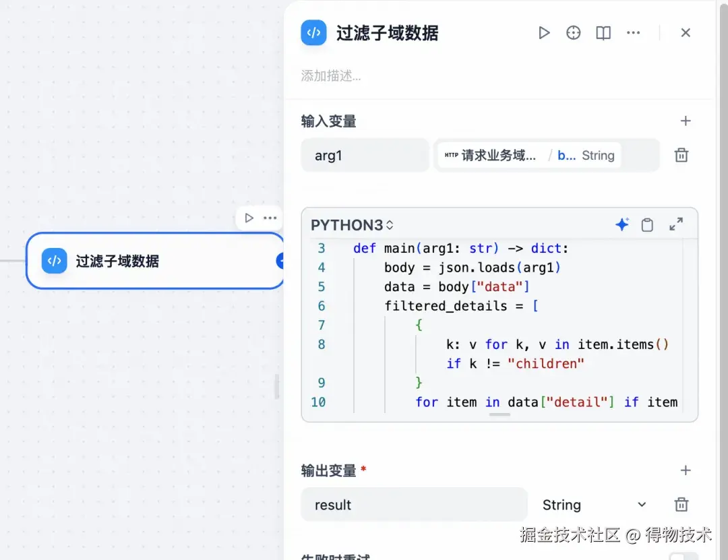Screen dimensions: 728x560
Task: Click the horizontal scrollbar under the code
Action: pyautogui.click(x=499, y=416)
